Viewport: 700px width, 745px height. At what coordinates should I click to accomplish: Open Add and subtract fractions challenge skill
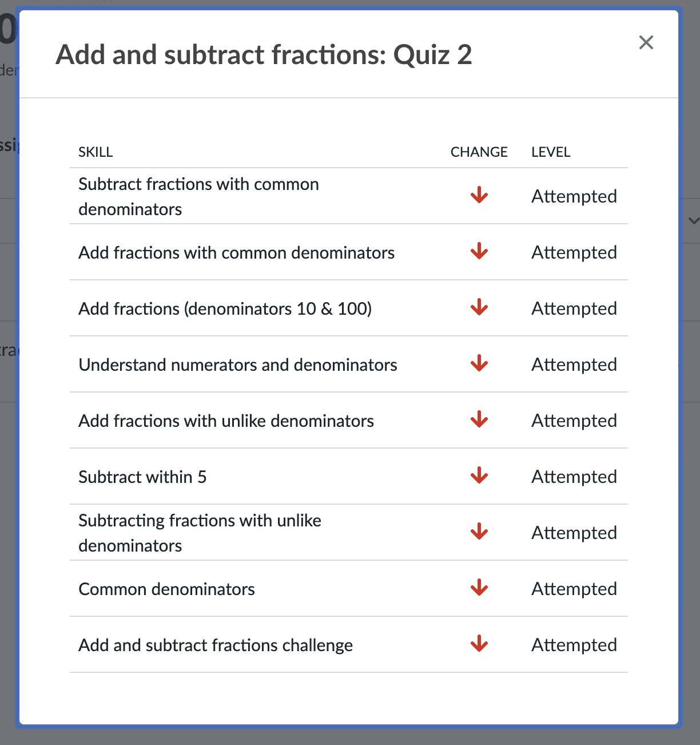pyautogui.click(x=216, y=645)
